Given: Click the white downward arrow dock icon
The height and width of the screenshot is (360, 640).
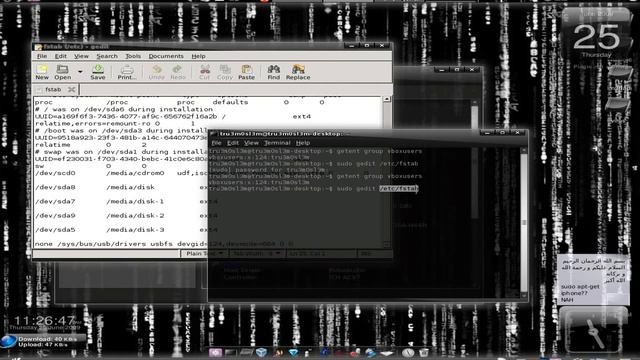Looking at the screenshot, I should coord(387,353).
